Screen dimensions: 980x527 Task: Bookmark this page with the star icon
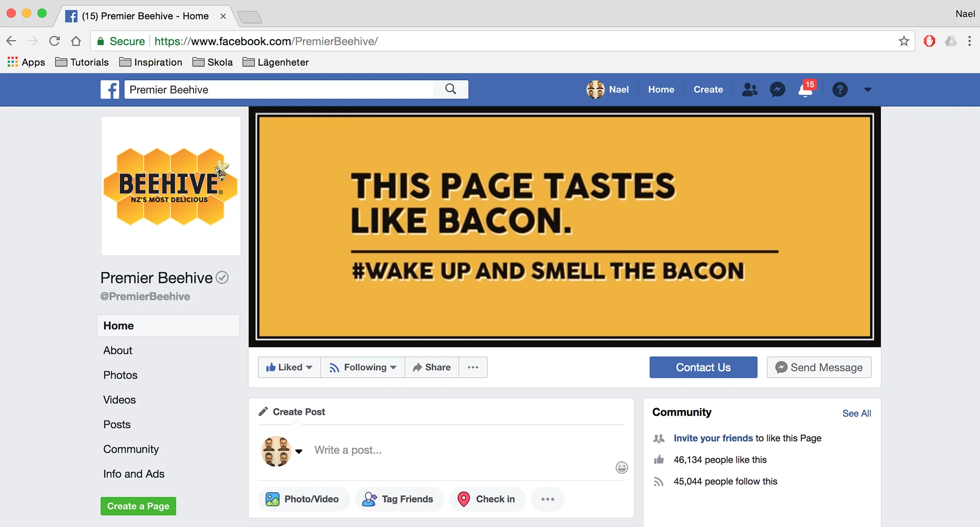point(904,41)
